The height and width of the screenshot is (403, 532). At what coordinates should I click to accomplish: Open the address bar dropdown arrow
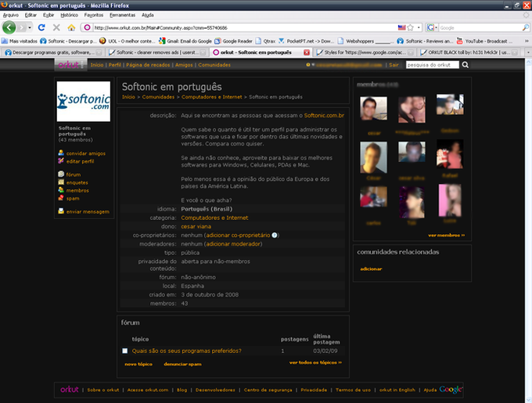pyautogui.click(x=419, y=27)
